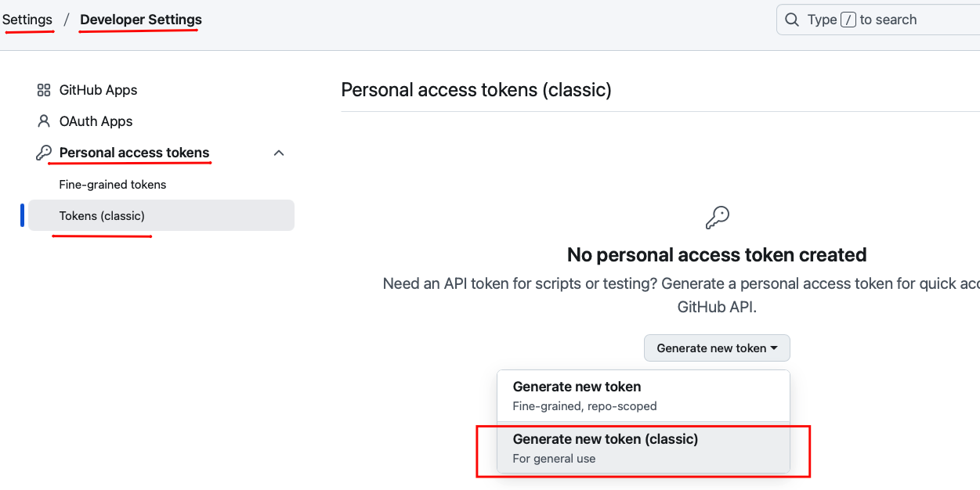The image size is (980, 490).
Task: Click the GitHub Apps grid icon
Action: [44, 90]
